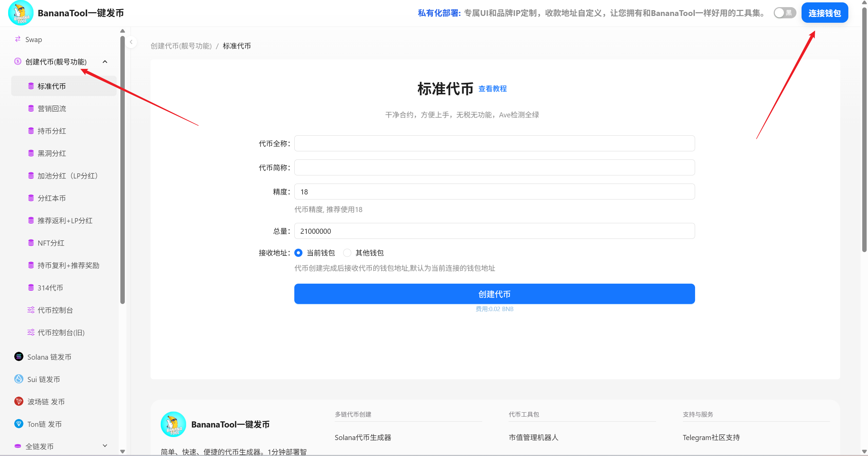Viewport: 868px width, 456px height.
Task: Click the BananaTool banana logo
Action: pyautogui.click(x=20, y=13)
